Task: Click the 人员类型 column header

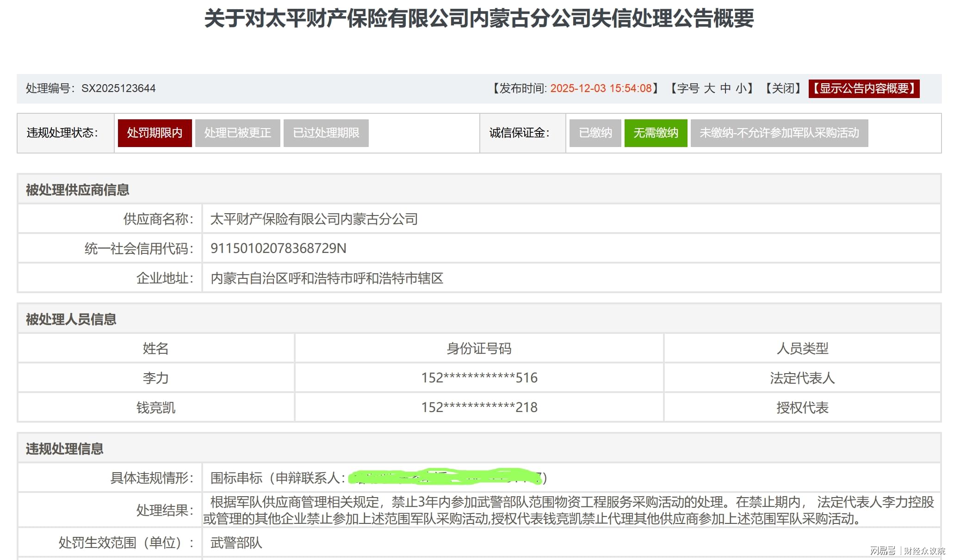Action: pyautogui.click(x=802, y=348)
